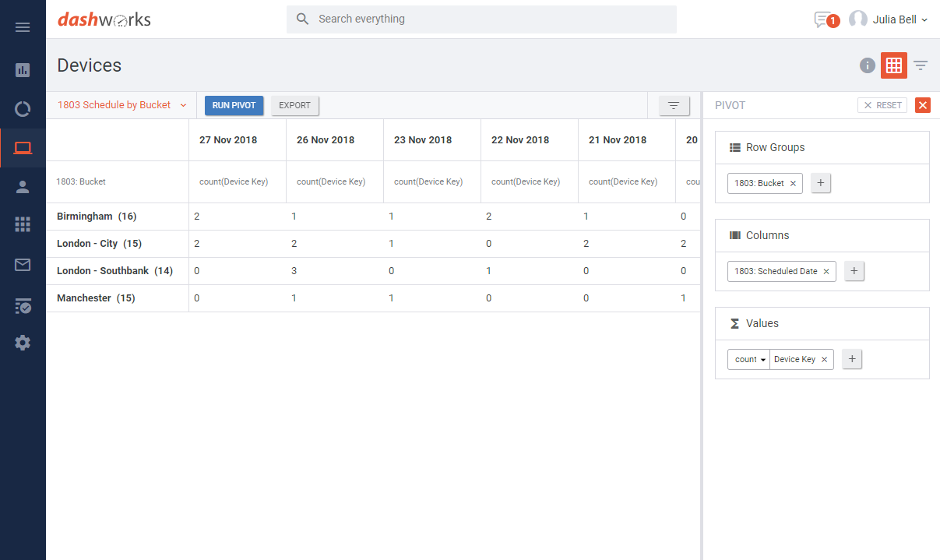Screen dimensions: 940x560
Task: Click the search magnifier icon
Action: click(x=303, y=19)
